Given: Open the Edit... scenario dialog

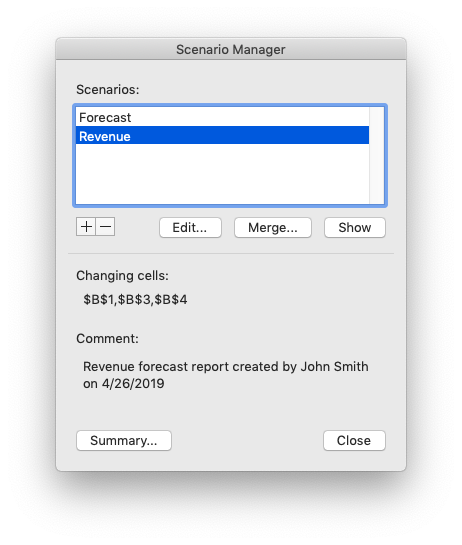Looking at the screenshot, I should click(x=190, y=228).
